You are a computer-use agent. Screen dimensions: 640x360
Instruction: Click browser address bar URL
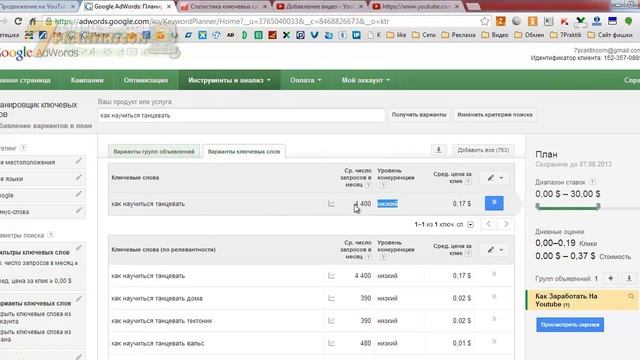click(x=222, y=21)
